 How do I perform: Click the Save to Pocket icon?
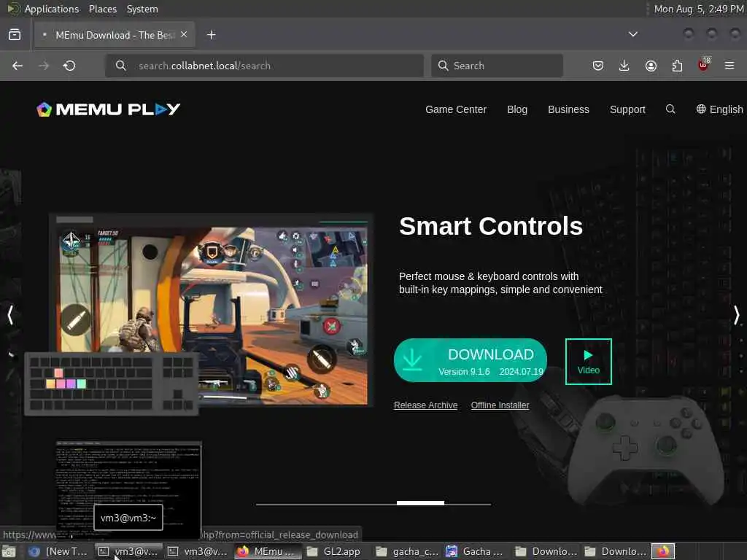point(598,66)
